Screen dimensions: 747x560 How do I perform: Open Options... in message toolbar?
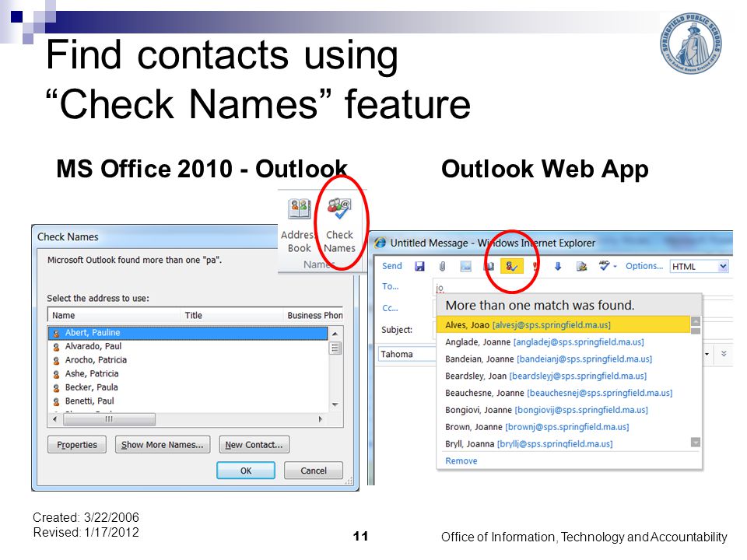coord(644,266)
